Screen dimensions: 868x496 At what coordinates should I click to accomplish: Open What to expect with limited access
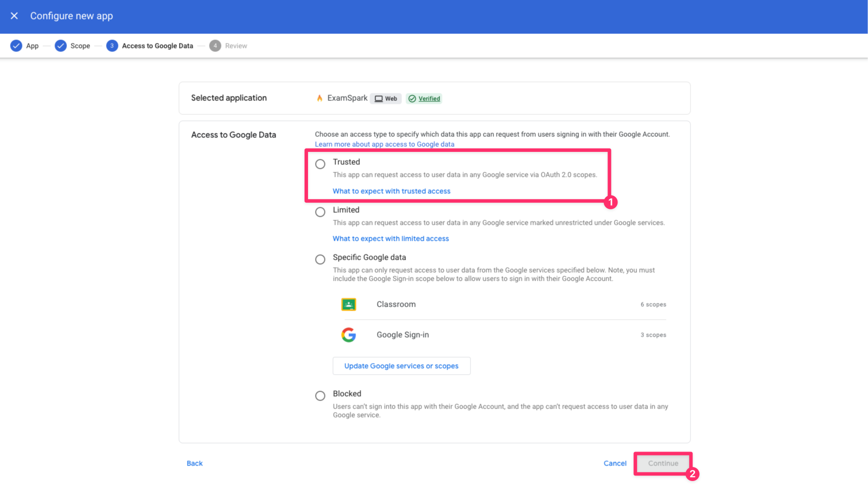[391, 239]
